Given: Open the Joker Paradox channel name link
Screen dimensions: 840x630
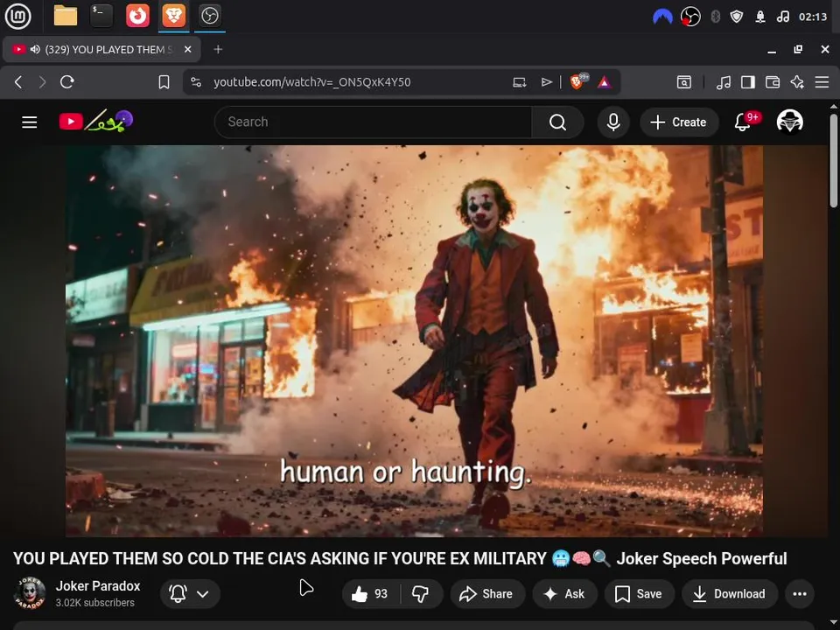Looking at the screenshot, I should coord(98,586).
